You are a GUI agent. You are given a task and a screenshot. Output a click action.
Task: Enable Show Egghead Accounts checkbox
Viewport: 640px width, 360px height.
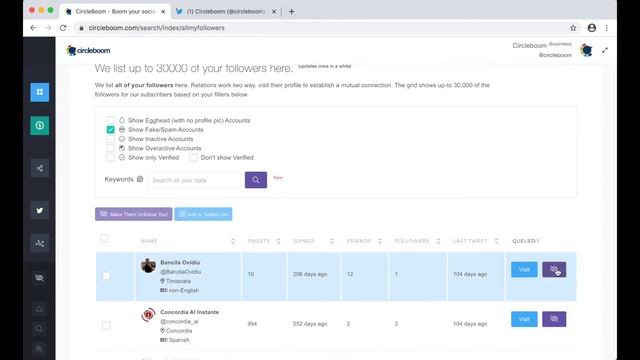(111, 120)
